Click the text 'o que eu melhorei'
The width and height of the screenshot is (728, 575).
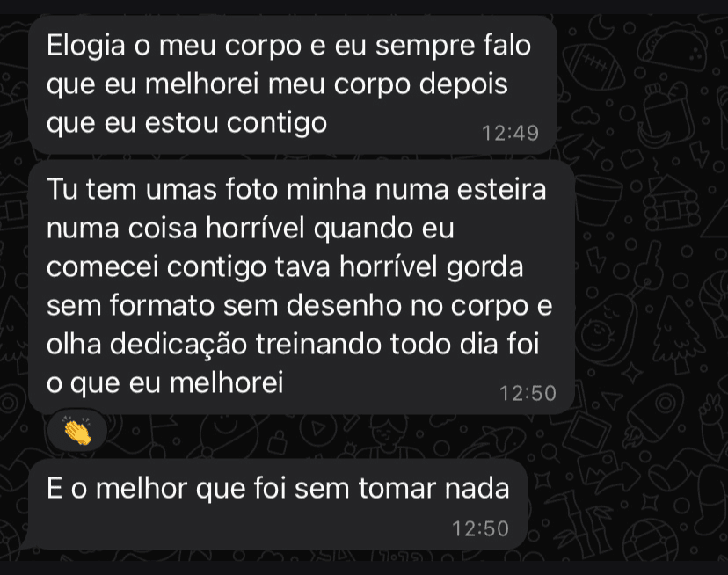tap(164, 382)
